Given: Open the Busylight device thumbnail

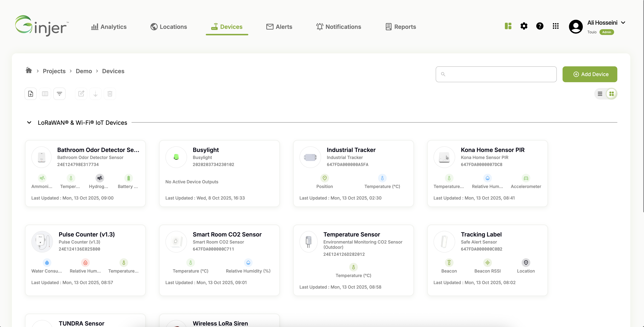Looking at the screenshot, I should [x=176, y=157].
